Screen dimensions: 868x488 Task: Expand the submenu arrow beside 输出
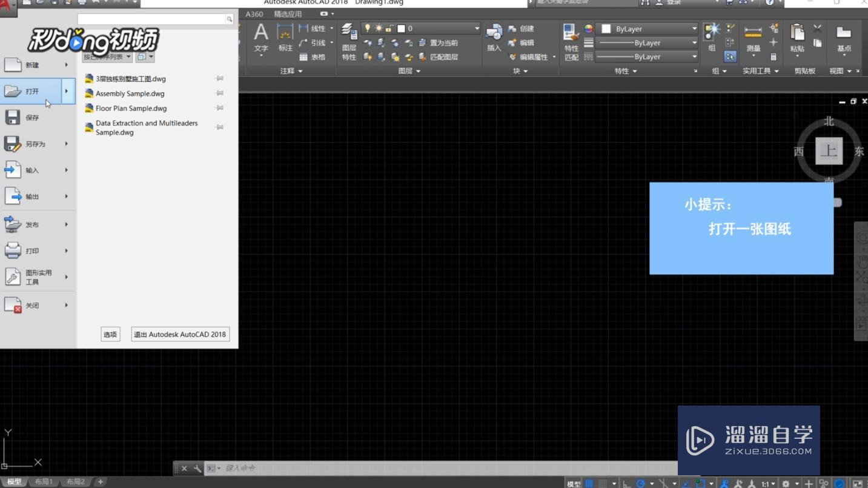[67, 196]
